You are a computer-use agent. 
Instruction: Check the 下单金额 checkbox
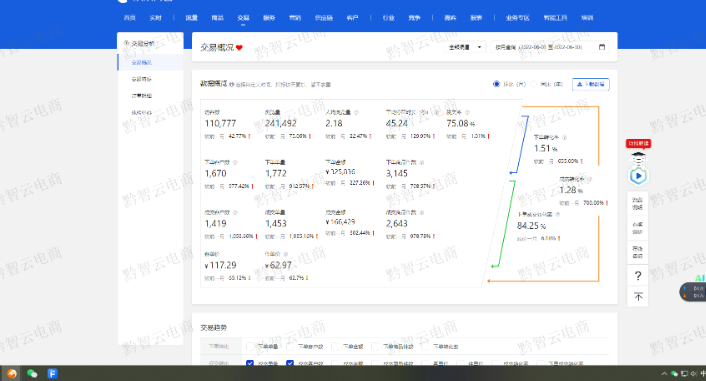click(x=335, y=346)
